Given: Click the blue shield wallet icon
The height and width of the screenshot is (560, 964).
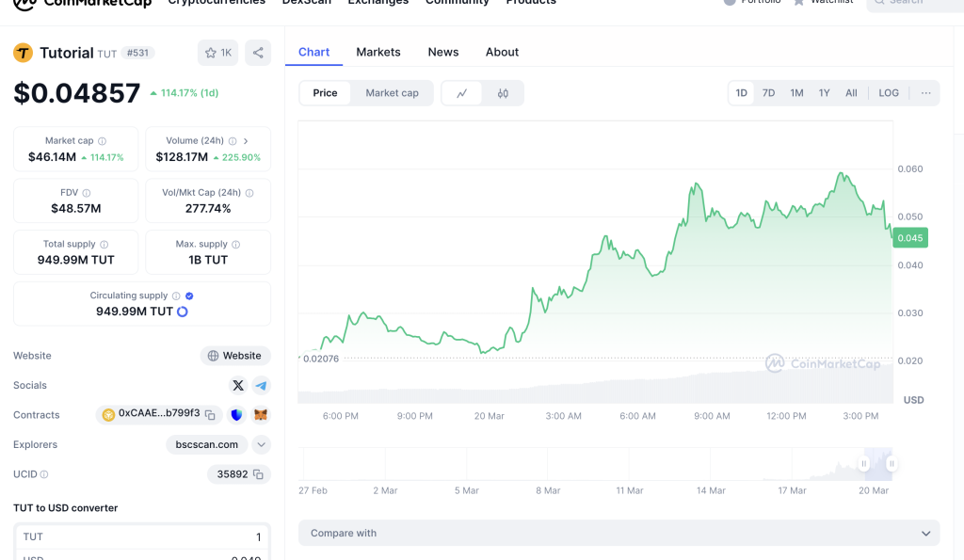Looking at the screenshot, I should [236, 415].
